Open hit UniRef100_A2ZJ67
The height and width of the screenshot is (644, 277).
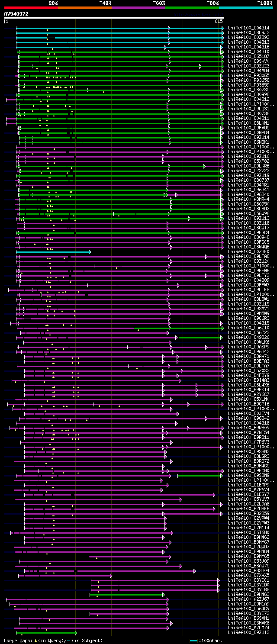(x=248, y=599)
